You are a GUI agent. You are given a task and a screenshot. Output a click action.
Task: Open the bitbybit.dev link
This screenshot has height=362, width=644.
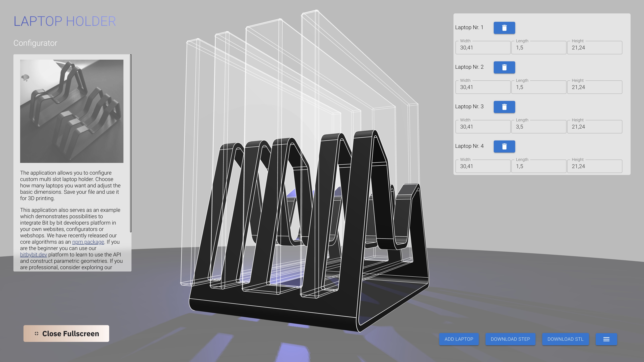pos(34,255)
